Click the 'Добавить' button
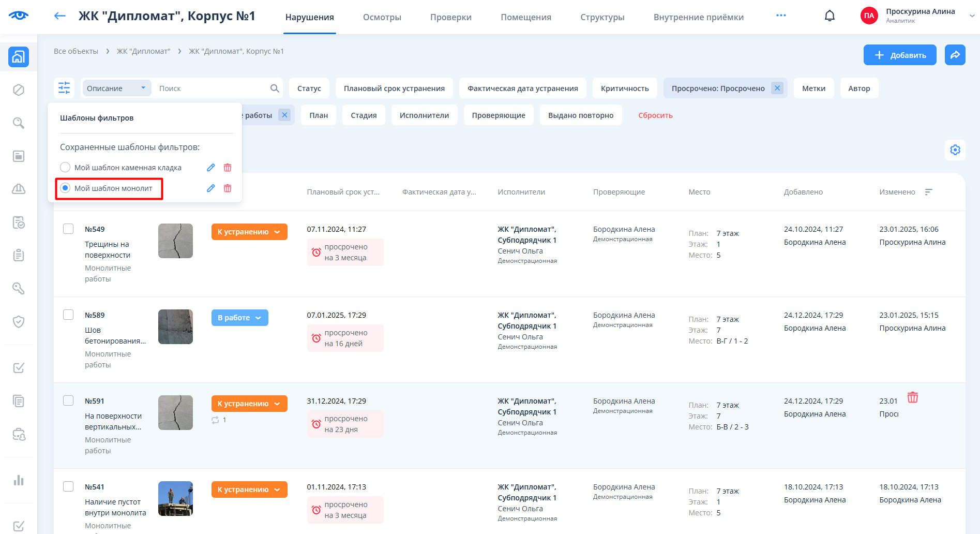Screen dimensions: 980x534 click(x=899, y=55)
